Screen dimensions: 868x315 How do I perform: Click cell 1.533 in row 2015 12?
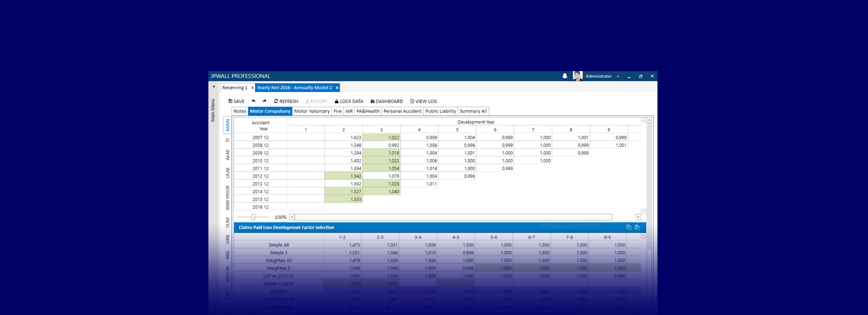pyautogui.click(x=343, y=199)
